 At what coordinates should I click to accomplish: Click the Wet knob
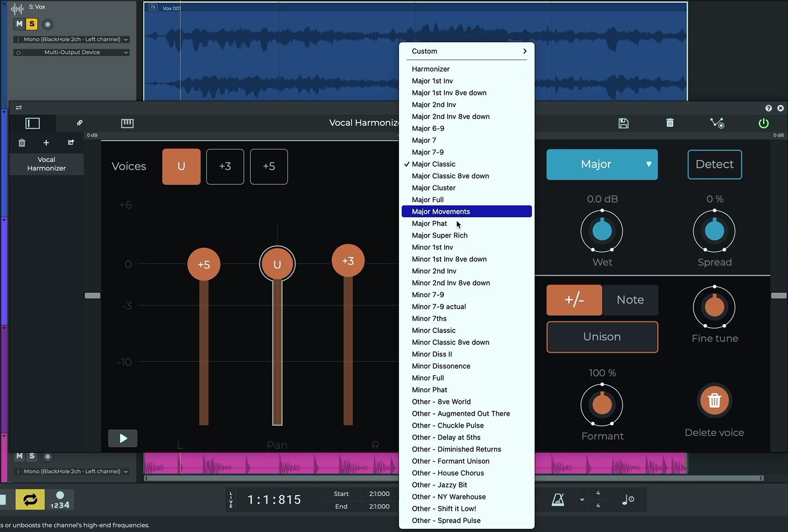point(602,231)
